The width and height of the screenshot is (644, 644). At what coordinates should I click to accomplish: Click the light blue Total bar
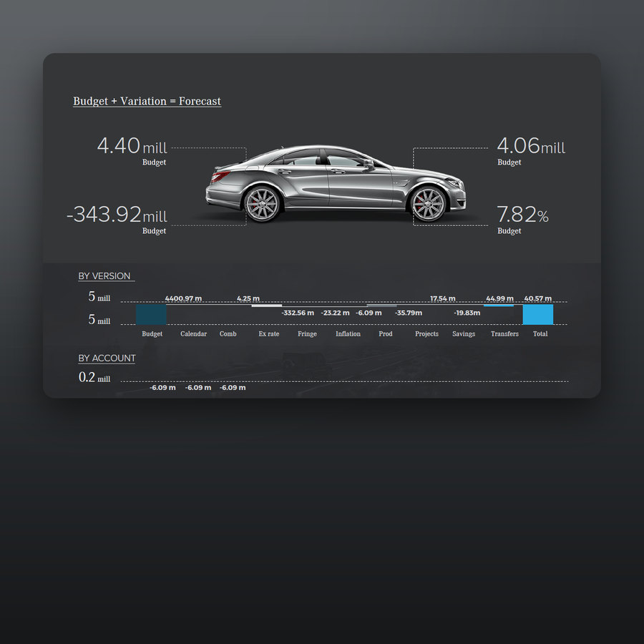coord(538,315)
